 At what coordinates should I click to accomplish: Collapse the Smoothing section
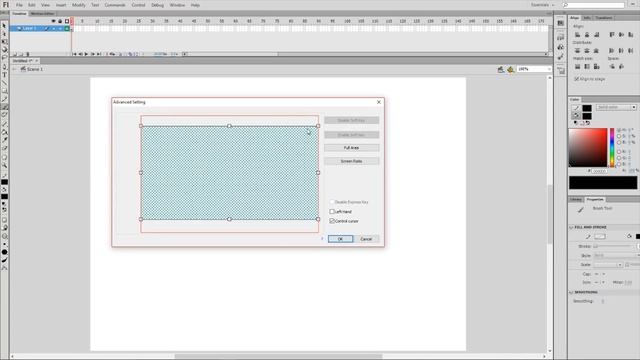tap(571, 292)
